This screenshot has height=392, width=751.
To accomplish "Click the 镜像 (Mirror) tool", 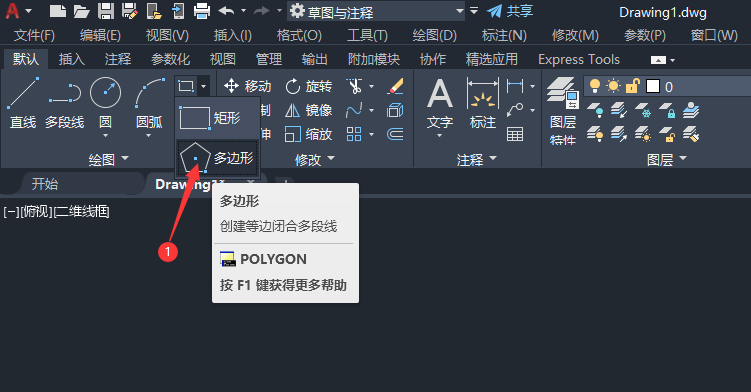I will tap(309, 110).
